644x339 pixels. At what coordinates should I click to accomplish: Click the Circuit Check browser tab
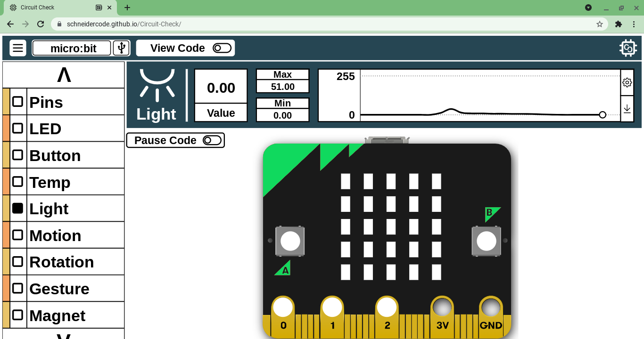(x=60, y=8)
